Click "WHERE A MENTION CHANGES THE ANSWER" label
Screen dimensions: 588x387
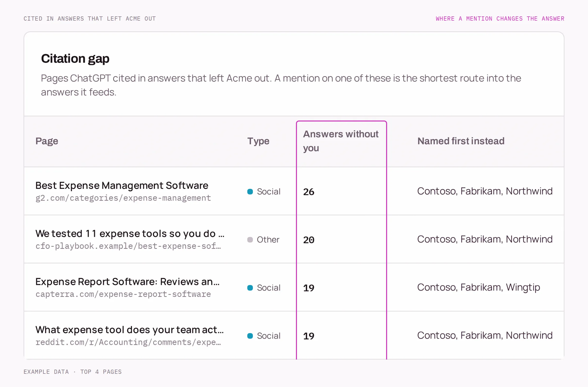click(x=500, y=19)
